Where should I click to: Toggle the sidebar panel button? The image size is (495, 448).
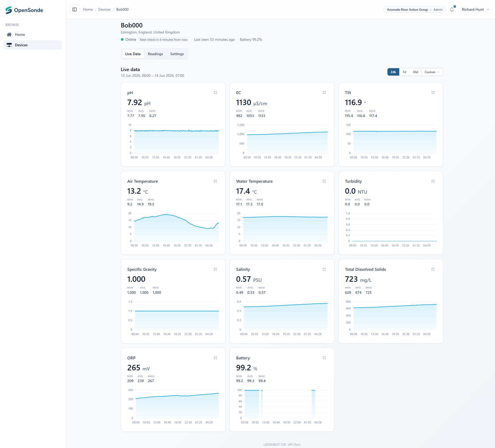75,9
